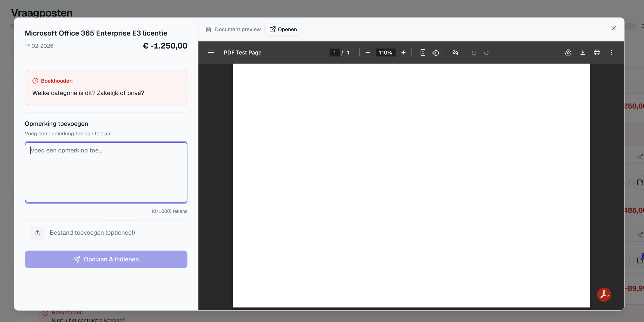Screen dimensions: 644x322
Task: Submit with Opslaan & Indienen button
Action: point(106,259)
